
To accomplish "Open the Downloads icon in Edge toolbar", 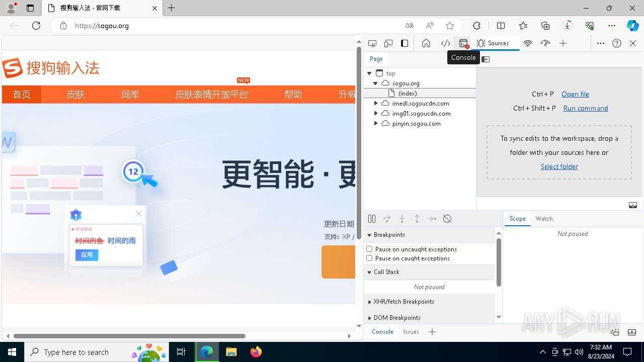I will point(568,26).
